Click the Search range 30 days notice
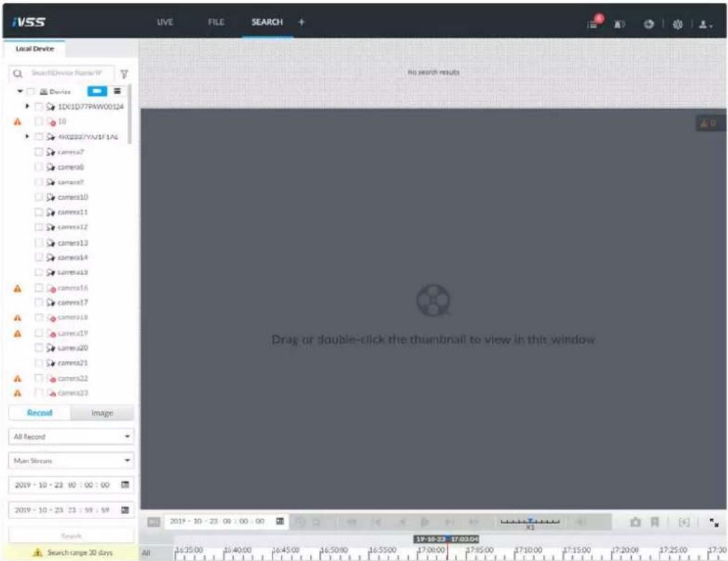 pos(71,553)
